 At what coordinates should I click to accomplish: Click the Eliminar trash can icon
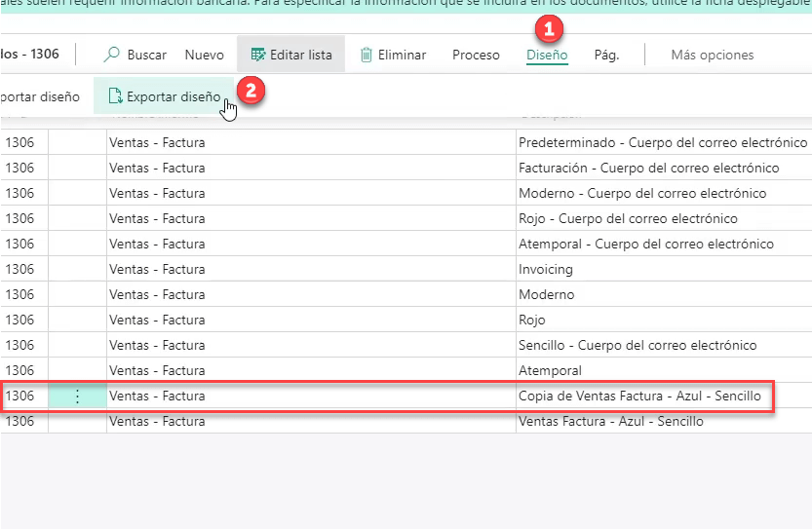[x=367, y=56]
